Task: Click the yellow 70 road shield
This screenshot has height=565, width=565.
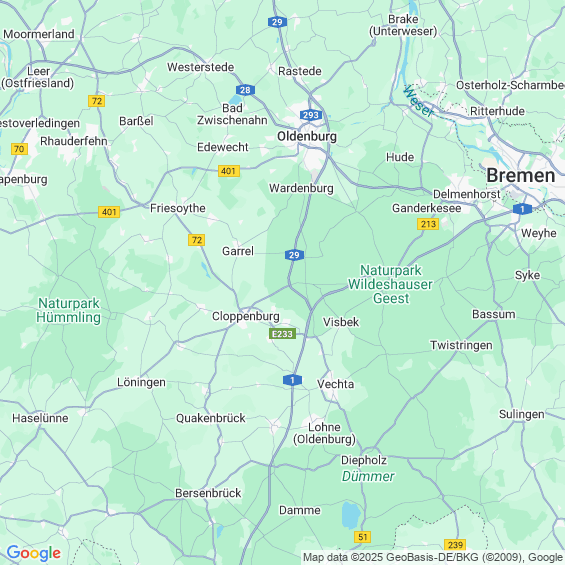Action: click(19, 149)
